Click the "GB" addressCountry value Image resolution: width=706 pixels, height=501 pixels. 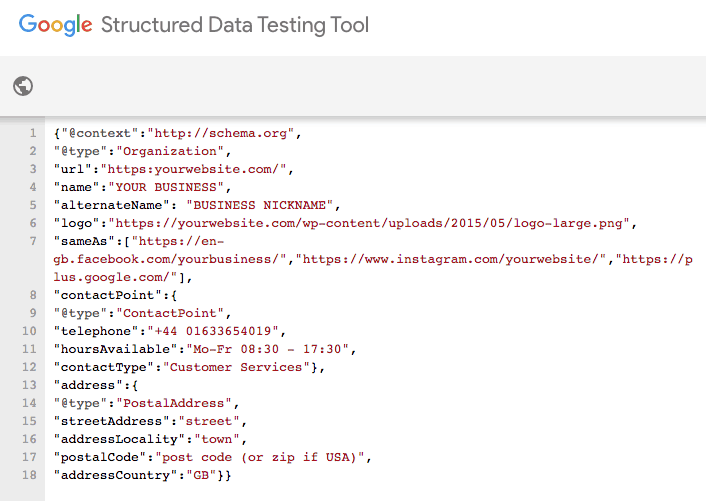point(203,475)
